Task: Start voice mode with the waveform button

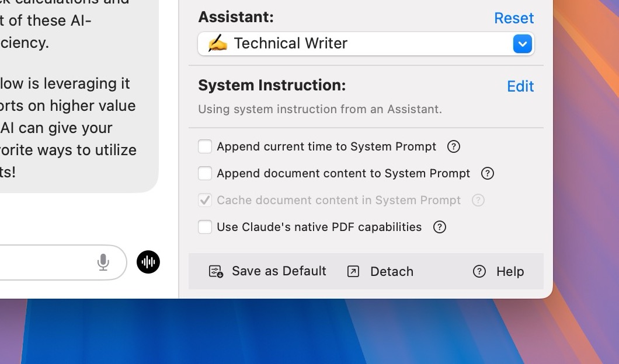Action: (148, 262)
